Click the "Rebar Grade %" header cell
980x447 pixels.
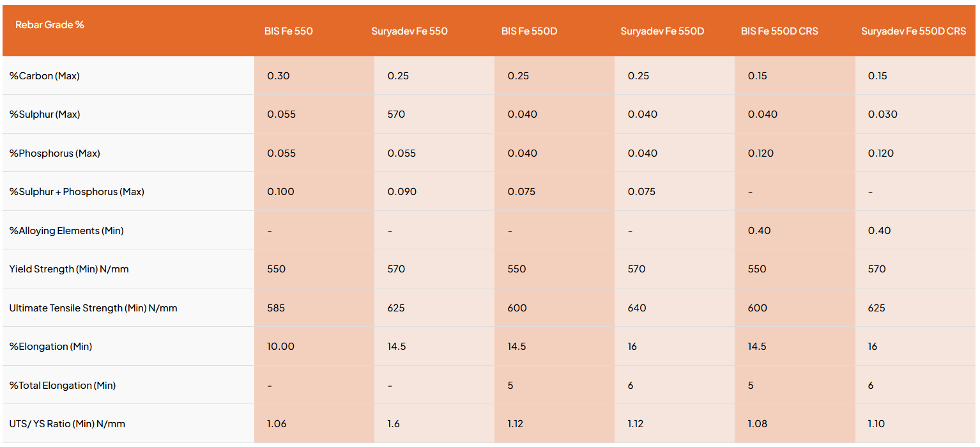pyautogui.click(x=50, y=25)
